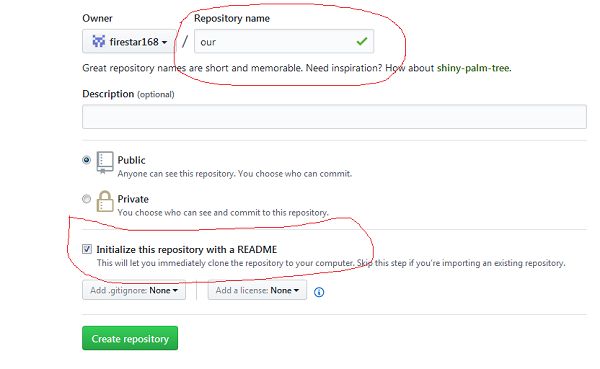
Task: Use the shiny-palm-tree suggested name link
Action: pos(473,68)
